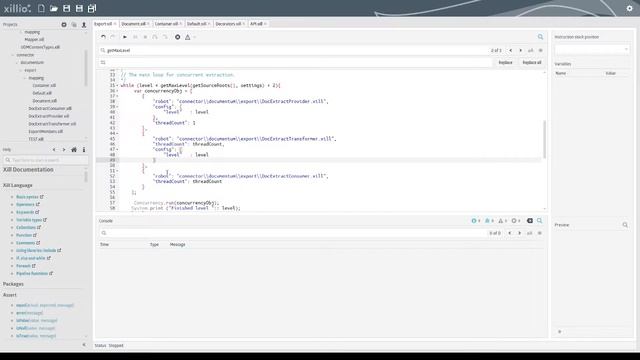The image size is (640, 360).
Task: Switch to Document.xill tab
Action: [133, 24]
